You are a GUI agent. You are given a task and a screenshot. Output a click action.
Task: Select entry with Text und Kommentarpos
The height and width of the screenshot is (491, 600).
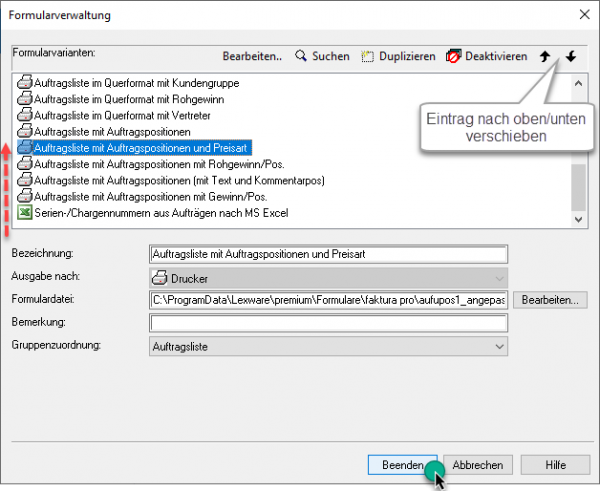pos(179,180)
